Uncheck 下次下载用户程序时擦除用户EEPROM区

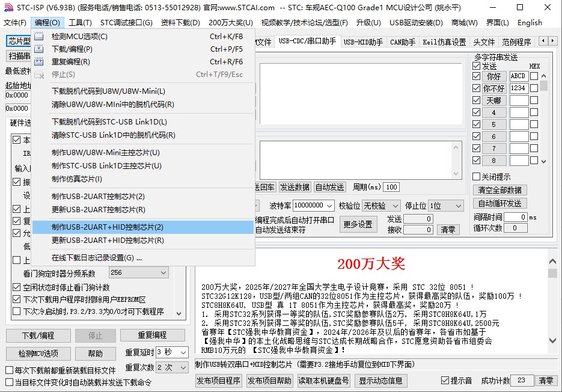[x=16, y=299]
